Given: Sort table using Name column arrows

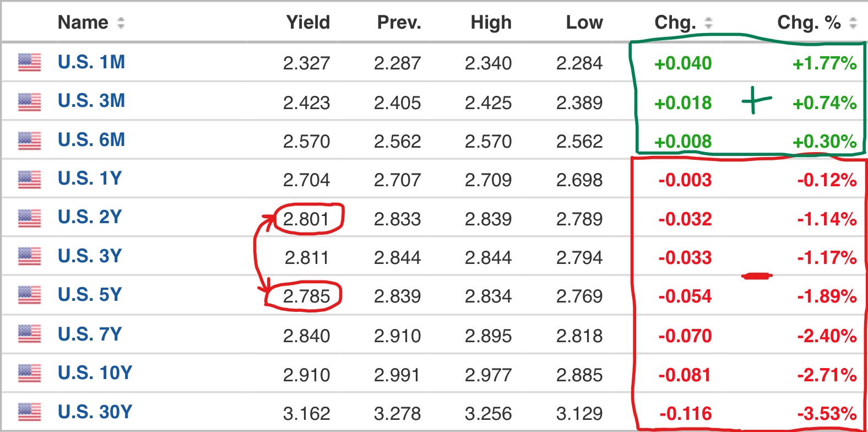Looking at the screenshot, I should (x=121, y=23).
